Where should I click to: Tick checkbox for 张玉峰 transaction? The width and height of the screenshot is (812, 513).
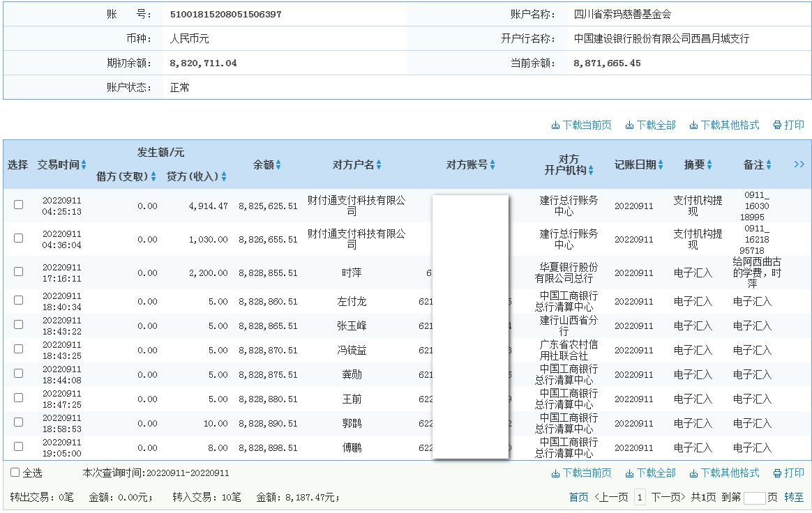19,325
